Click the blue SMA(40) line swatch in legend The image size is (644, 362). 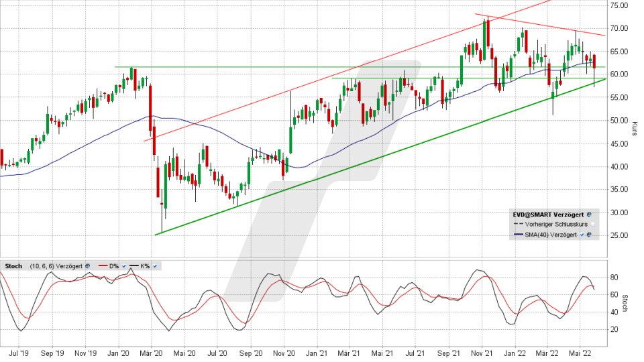(519, 235)
